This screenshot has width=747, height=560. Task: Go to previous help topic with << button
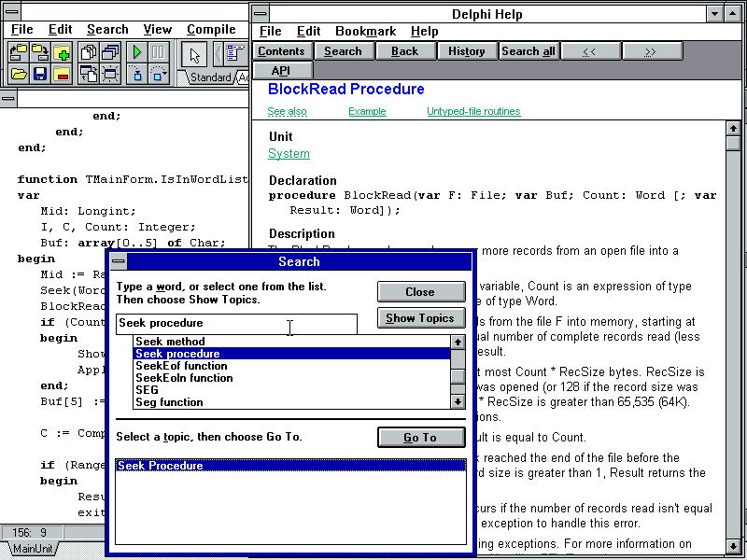[x=590, y=51]
